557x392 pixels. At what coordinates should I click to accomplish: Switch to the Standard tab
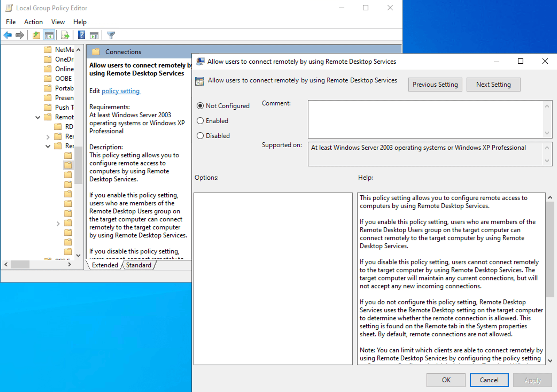138,265
